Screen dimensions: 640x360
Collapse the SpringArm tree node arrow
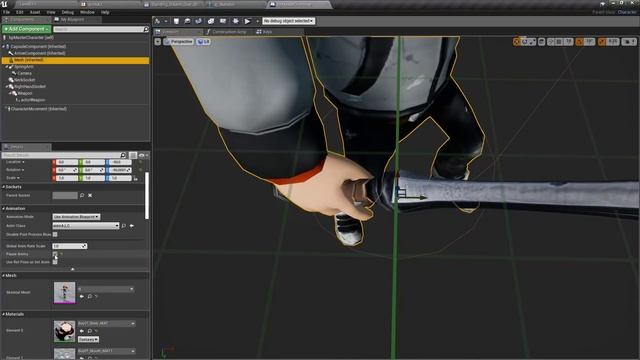(x=7, y=67)
